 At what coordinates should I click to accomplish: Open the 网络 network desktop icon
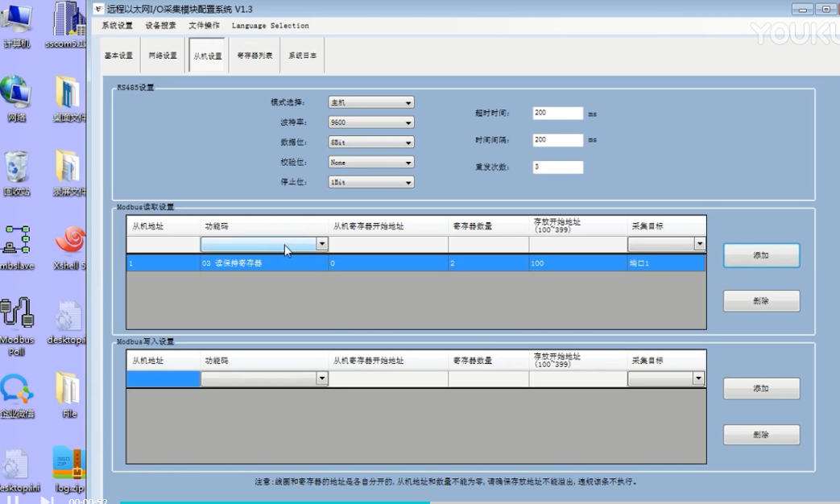tap(17, 95)
